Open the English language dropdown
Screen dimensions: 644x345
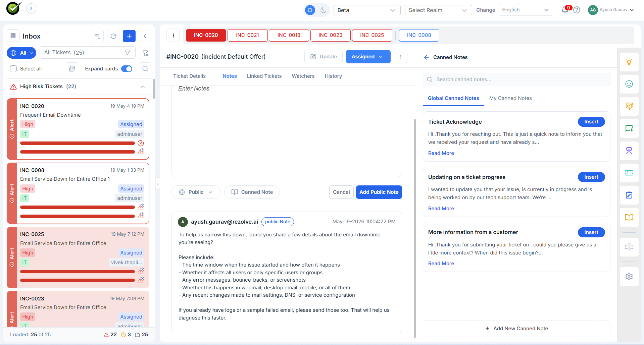(x=526, y=10)
